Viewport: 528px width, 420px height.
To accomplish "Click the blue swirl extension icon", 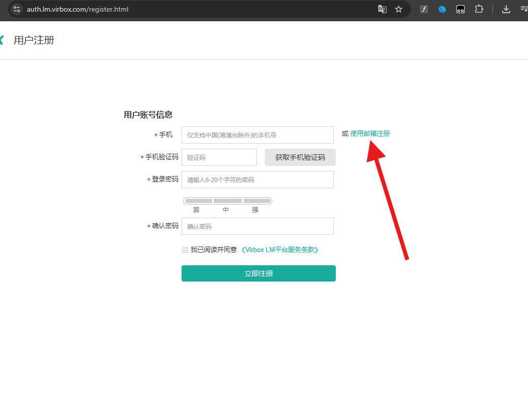I will point(442,9).
